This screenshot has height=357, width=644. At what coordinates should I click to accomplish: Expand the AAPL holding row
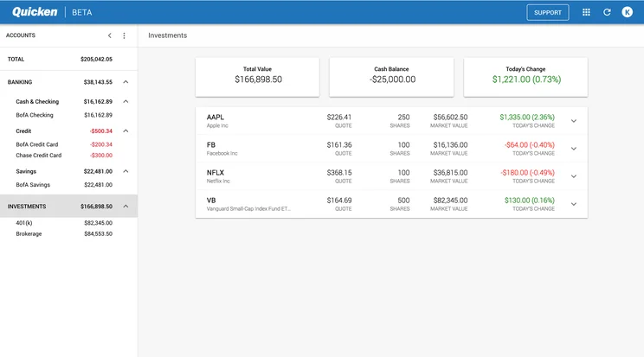574,121
